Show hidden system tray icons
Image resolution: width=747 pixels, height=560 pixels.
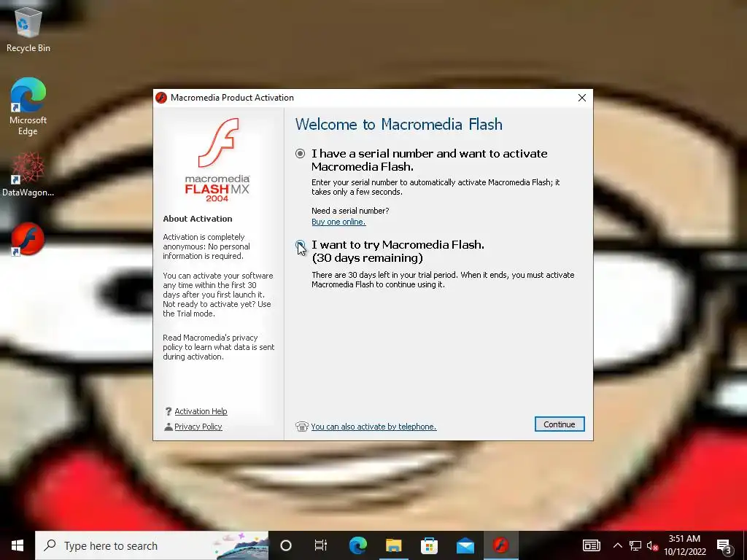tap(617, 545)
